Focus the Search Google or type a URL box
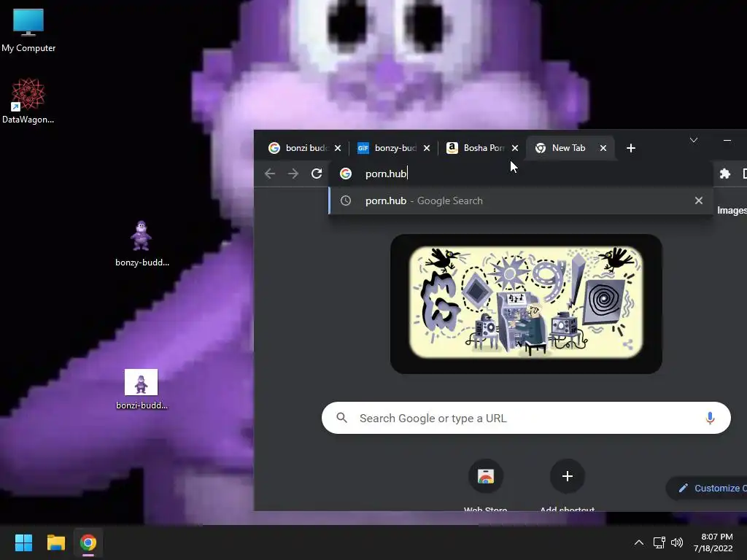Viewport: 747px width, 560px height. (x=526, y=418)
